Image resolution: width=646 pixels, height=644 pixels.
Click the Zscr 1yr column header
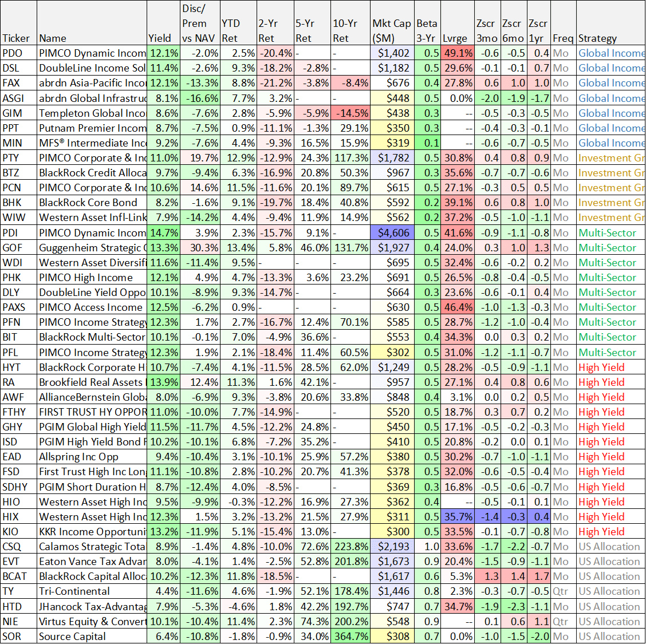[x=538, y=31]
